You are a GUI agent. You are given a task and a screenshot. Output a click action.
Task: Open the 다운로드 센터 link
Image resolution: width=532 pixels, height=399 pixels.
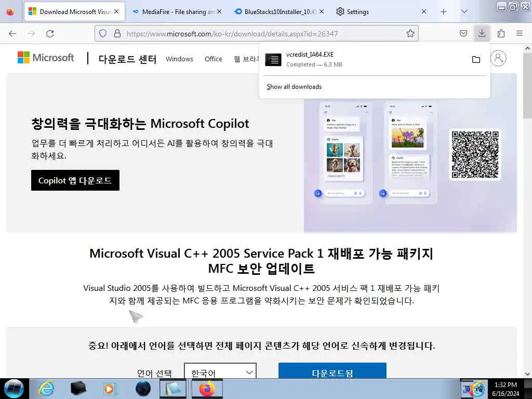(128, 59)
